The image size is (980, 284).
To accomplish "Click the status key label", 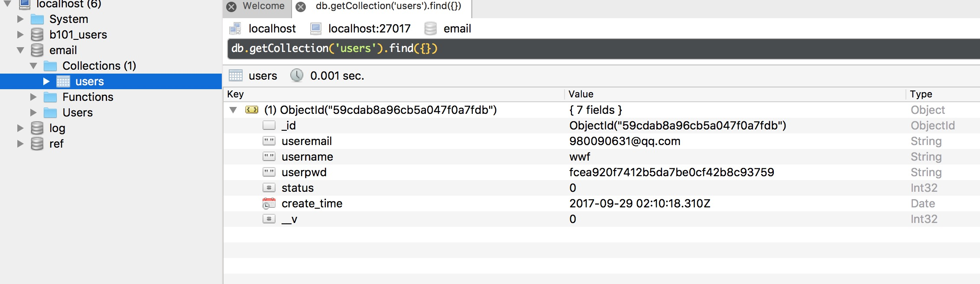I will tap(298, 188).
